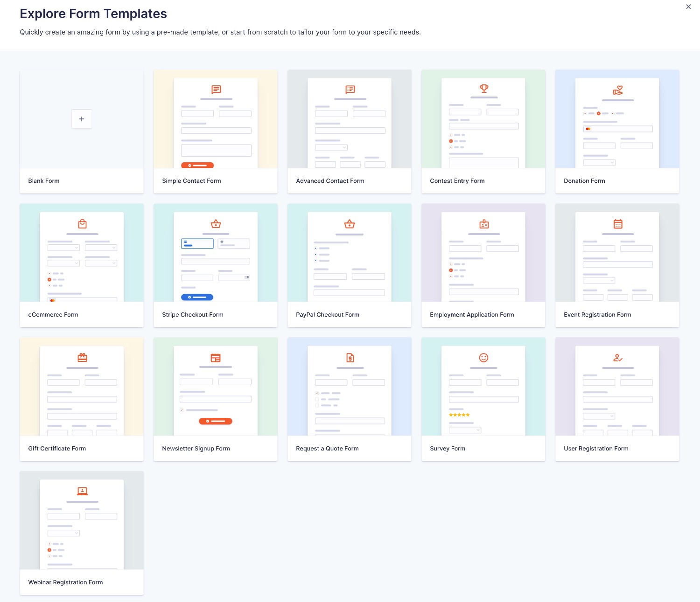This screenshot has height=602, width=700.
Task: Select the Donation Form title
Action: [x=584, y=181]
